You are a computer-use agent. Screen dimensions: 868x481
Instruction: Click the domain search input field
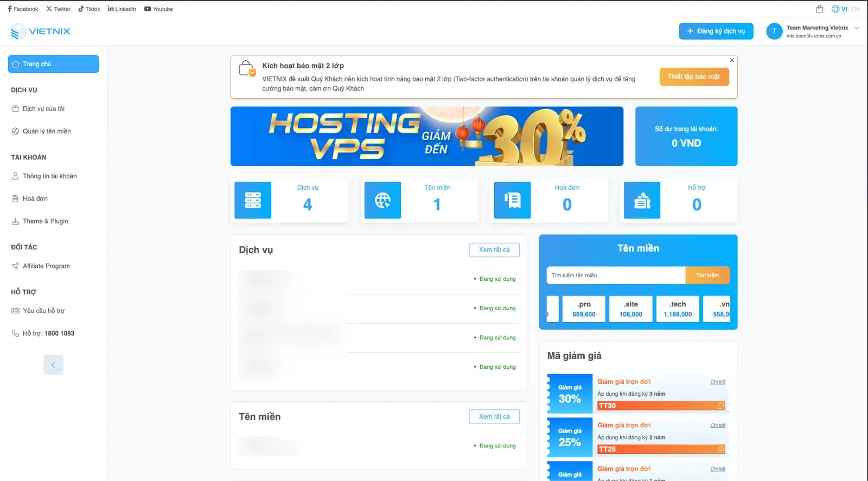(x=615, y=275)
